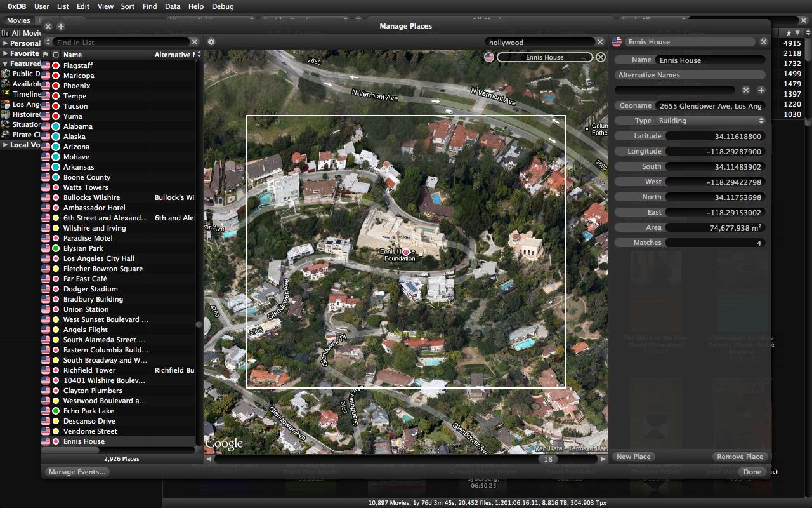Open the Debug menu
The width and height of the screenshot is (812, 508).
[222, 6]
